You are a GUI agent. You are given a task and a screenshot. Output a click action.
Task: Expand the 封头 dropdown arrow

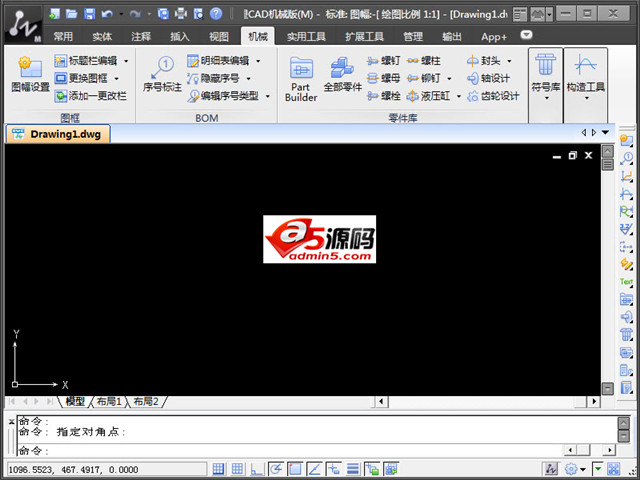pyautogui.click(x=509, y=61)
